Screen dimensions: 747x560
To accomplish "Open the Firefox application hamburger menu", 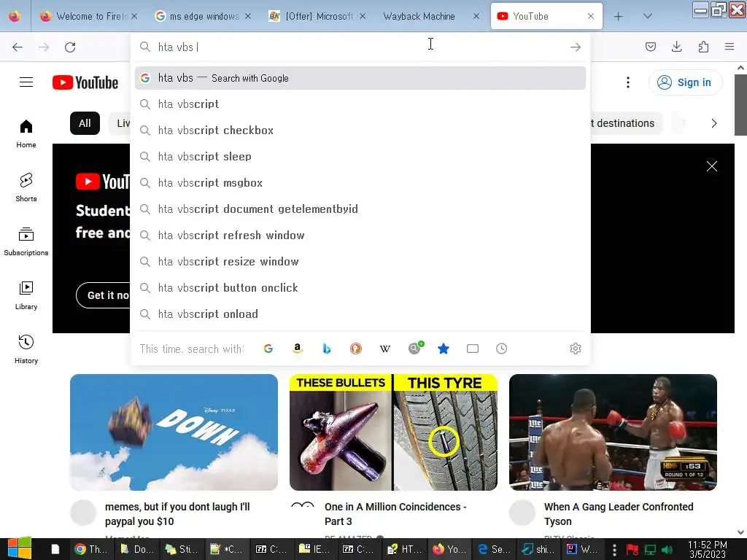I will (x=729, y=47).
